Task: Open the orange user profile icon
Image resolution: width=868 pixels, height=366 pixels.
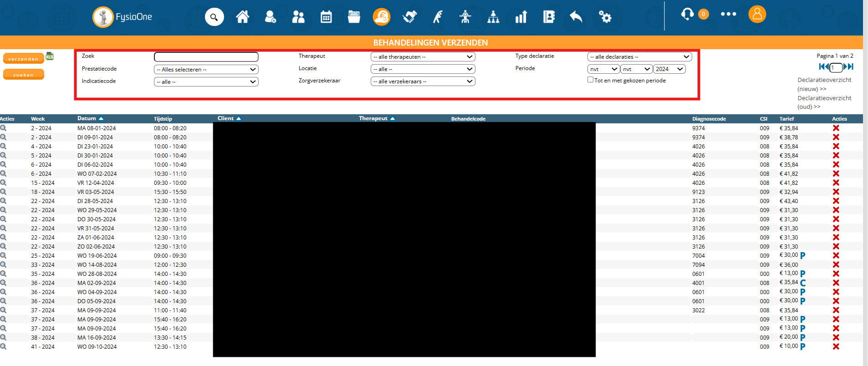Action: click(757, 14)
